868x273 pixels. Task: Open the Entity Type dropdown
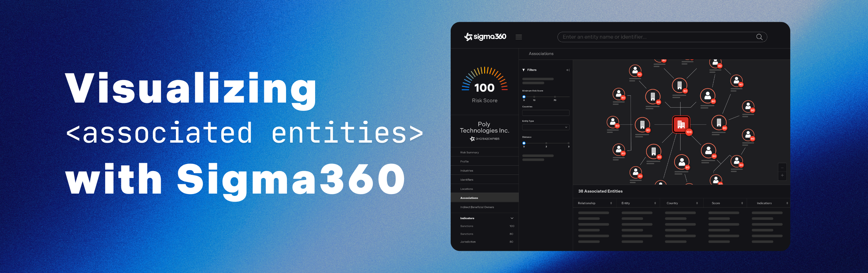(x=546, y=127)
